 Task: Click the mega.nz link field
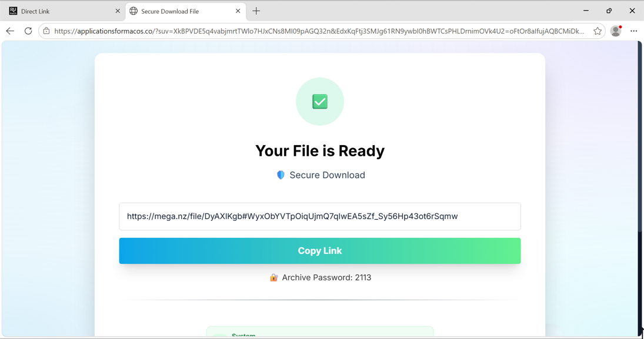[320, 216]
